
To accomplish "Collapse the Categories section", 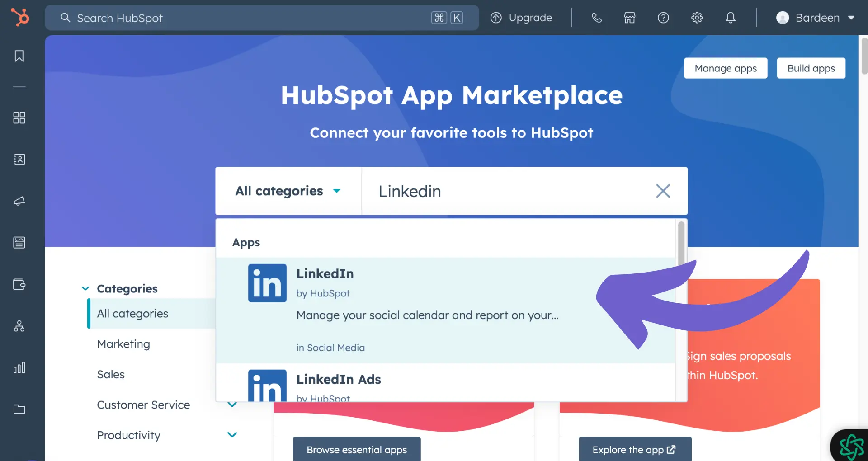I will (x=85, y=288).
